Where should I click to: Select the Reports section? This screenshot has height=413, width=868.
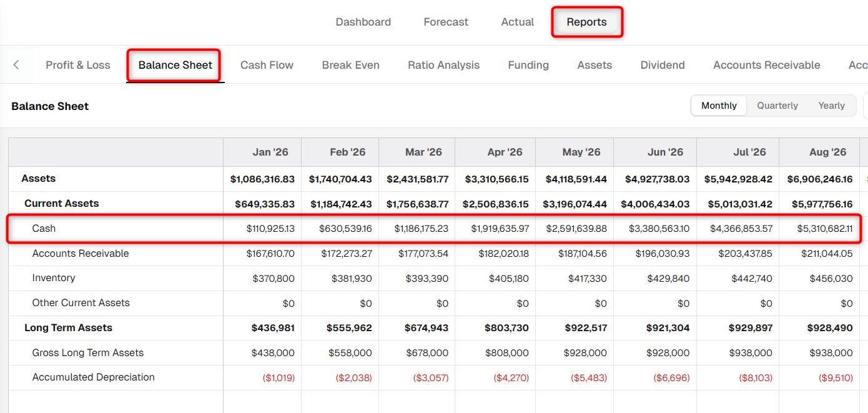[x=586, y=22]
